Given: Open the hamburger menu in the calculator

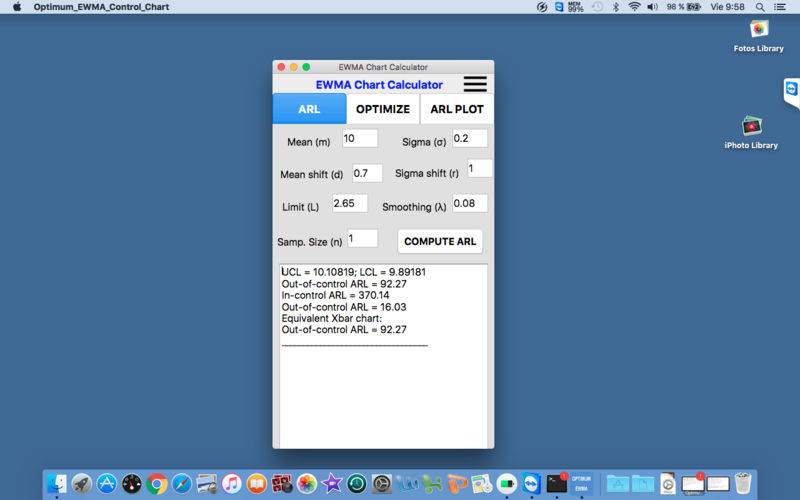Looking at the screenshot, I should point(475,85).
